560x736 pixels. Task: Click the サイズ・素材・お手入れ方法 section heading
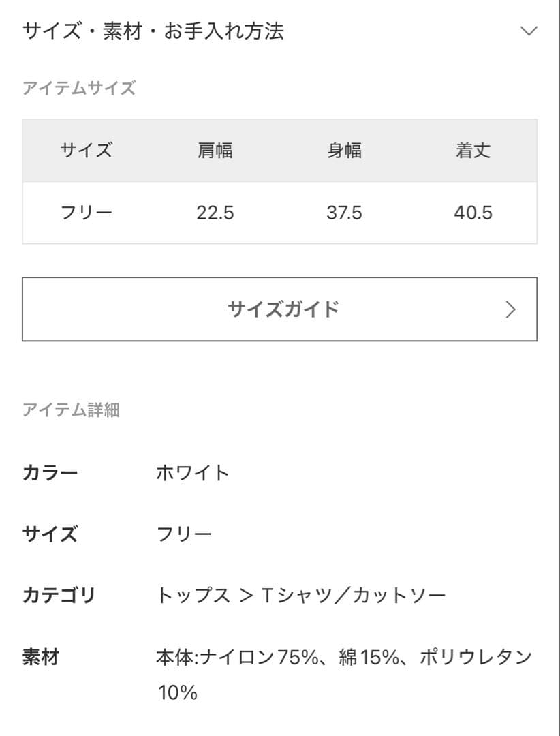tap(153, 31)
